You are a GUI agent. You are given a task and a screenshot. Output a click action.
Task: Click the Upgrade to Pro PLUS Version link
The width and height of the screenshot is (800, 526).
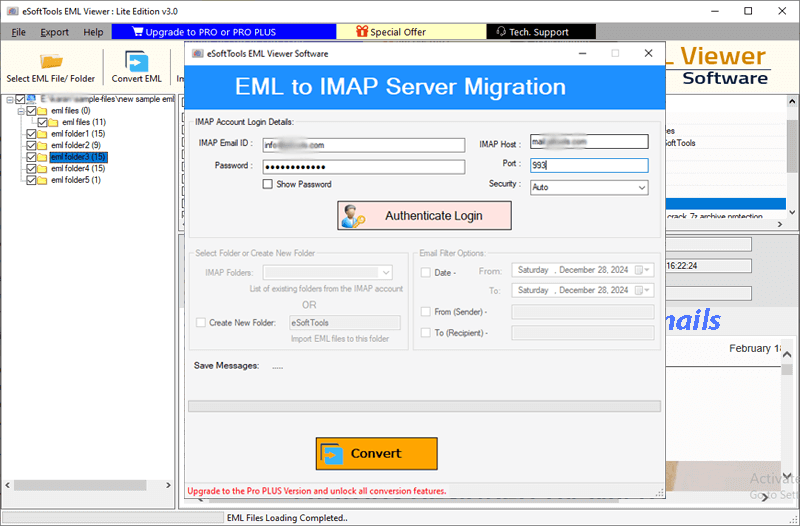pyautogui.click(x=317, y=491)
